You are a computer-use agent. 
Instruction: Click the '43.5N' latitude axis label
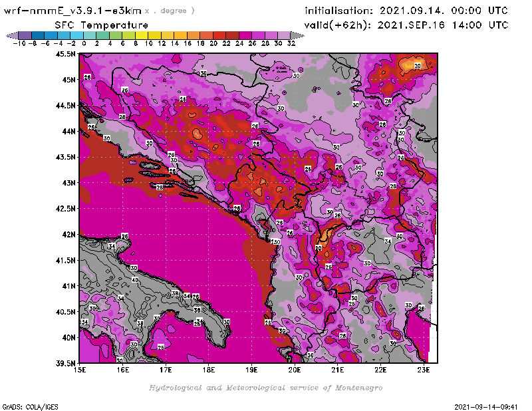(x=65, y=157)
